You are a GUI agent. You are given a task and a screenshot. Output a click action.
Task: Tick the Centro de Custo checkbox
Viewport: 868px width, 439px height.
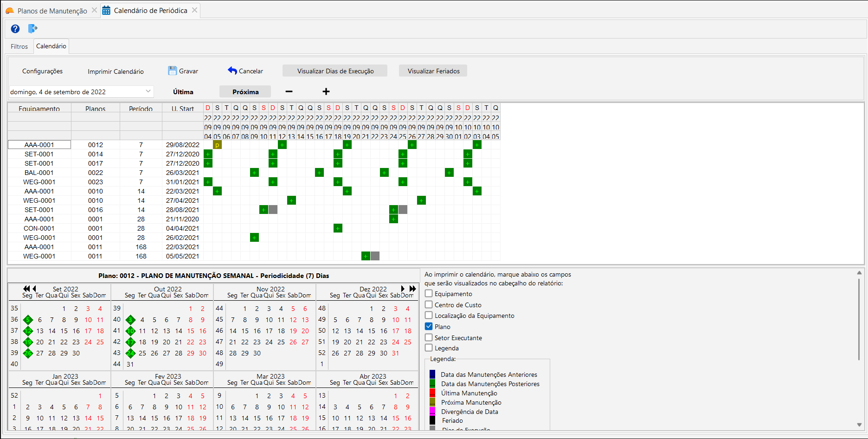(x=429, y=304)
